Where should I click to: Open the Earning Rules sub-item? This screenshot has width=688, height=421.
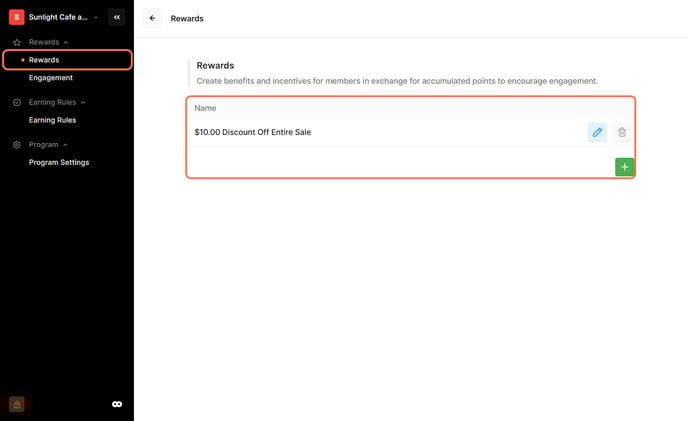click(52, 120)
